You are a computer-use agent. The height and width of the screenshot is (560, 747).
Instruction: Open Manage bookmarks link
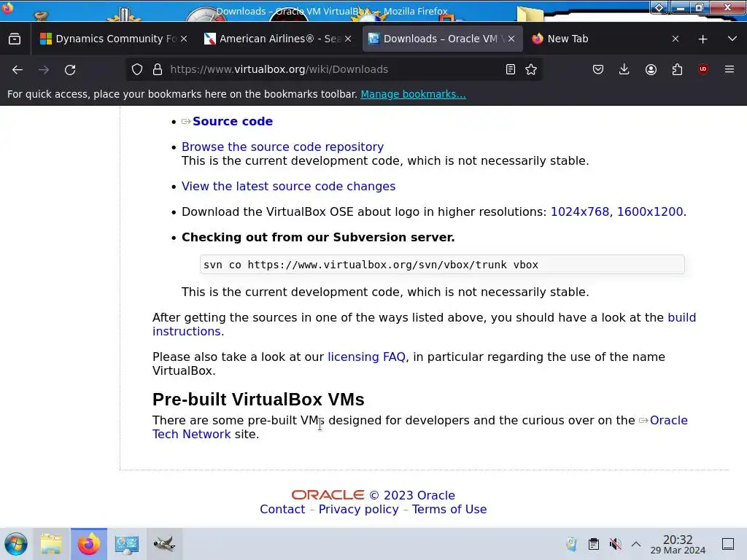pos(413,94)
